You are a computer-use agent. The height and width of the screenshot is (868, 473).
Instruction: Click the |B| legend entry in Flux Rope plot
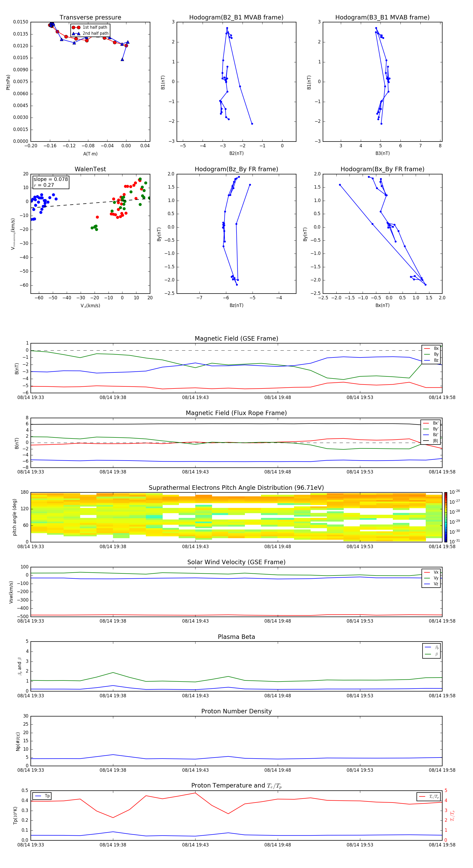(x=431, y=441)
